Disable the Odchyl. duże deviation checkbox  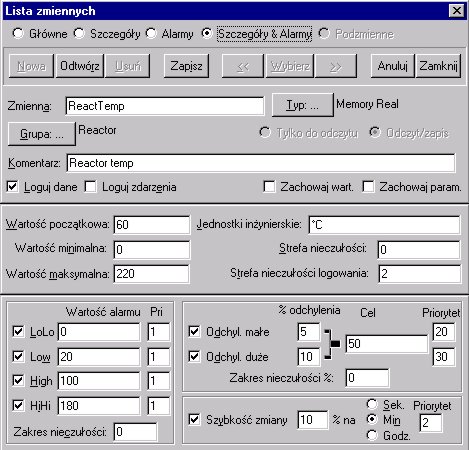194,356
